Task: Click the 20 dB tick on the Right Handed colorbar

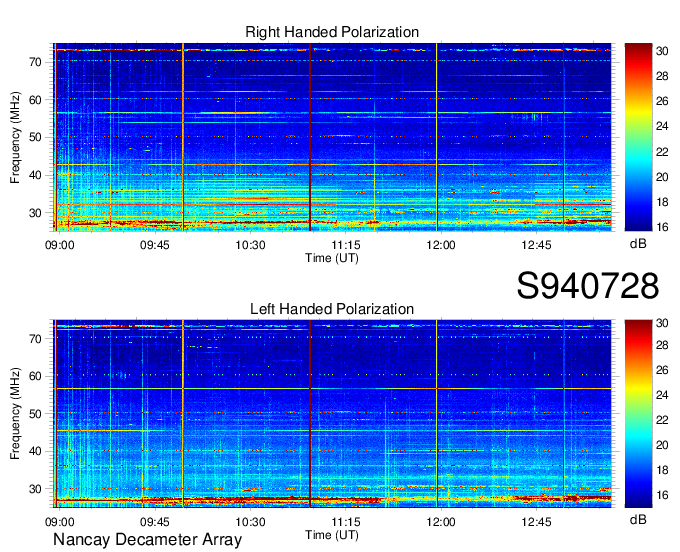Action: (x=662, y=177)
